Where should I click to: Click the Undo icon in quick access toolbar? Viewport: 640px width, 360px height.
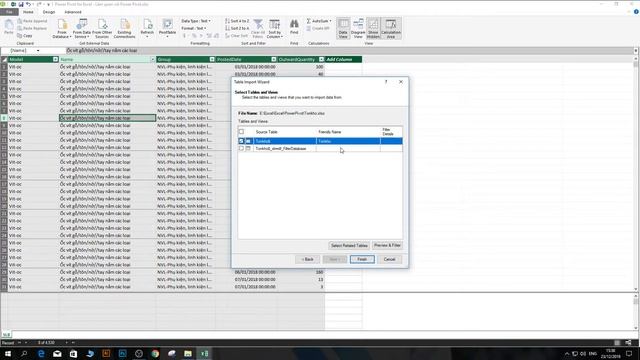tap(28, 4)
